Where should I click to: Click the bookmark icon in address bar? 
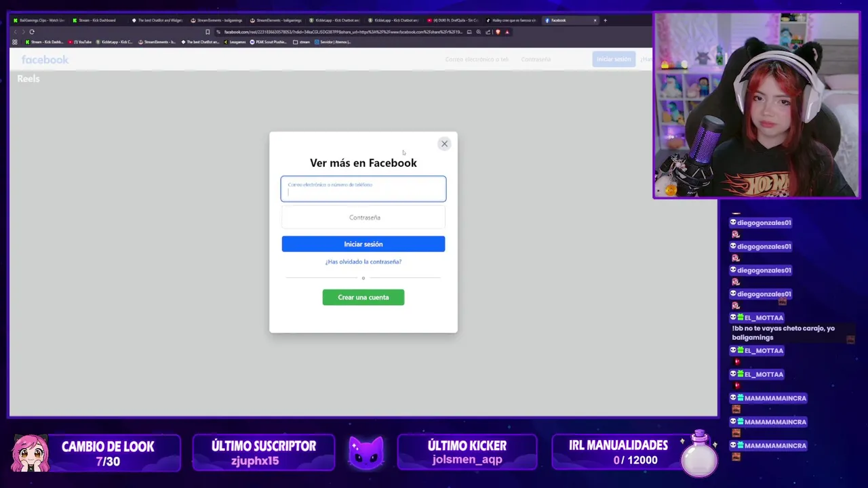[x=208, y=32]
